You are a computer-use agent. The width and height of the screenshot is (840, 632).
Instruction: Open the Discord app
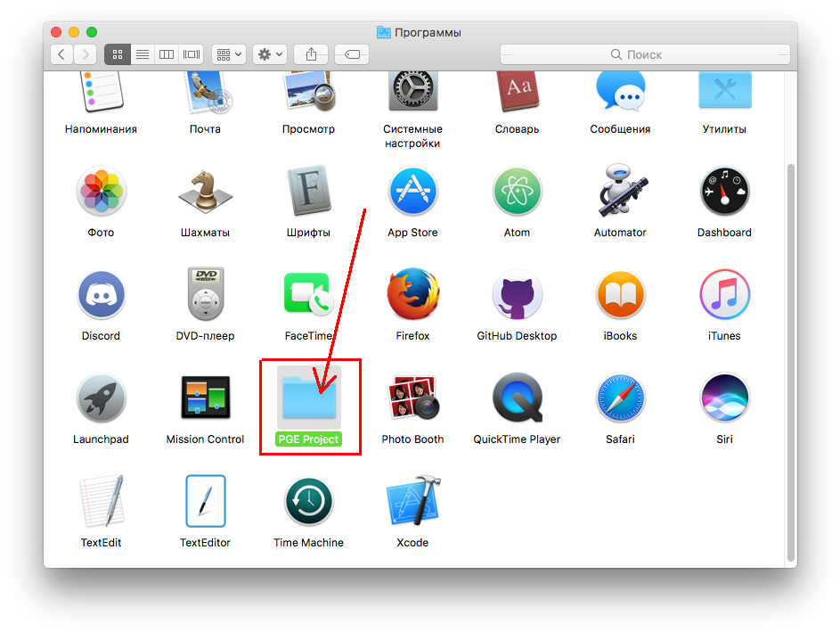click(101, 295)
